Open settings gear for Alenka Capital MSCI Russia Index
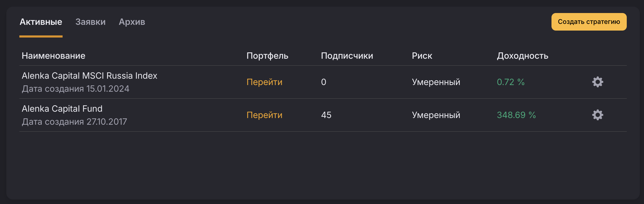 (x=597, y=82)
